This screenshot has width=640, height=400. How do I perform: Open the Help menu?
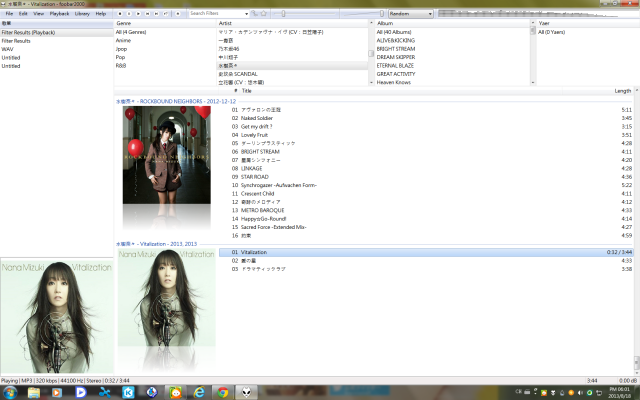101,13
